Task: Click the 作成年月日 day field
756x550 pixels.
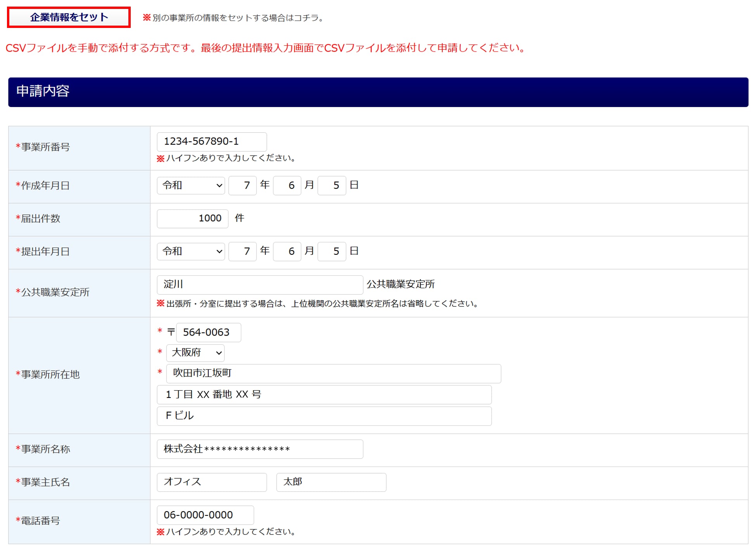Action: point(332,185)
